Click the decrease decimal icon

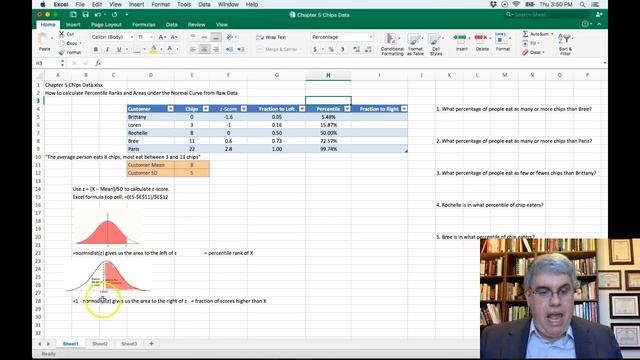tap(368, 49)
